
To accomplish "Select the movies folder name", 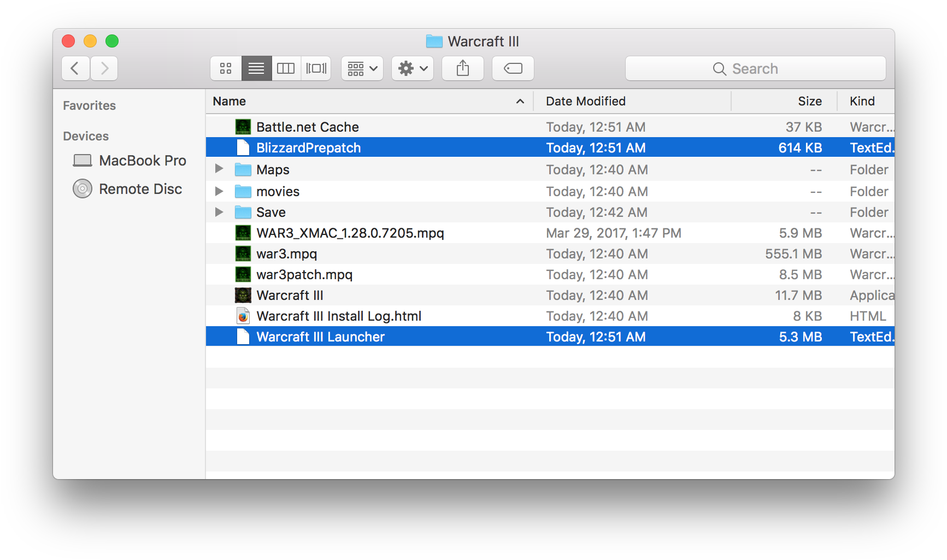I will [278, 191].
